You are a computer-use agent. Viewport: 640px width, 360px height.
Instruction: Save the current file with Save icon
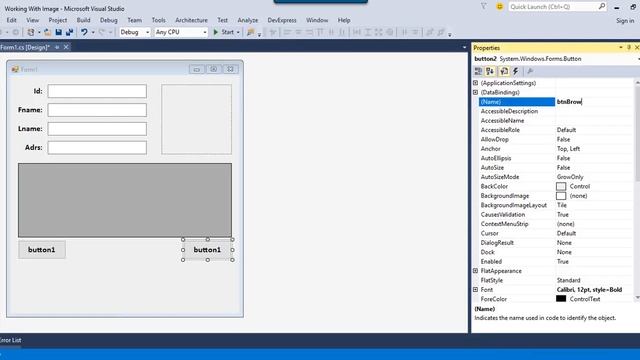(58, 32)
